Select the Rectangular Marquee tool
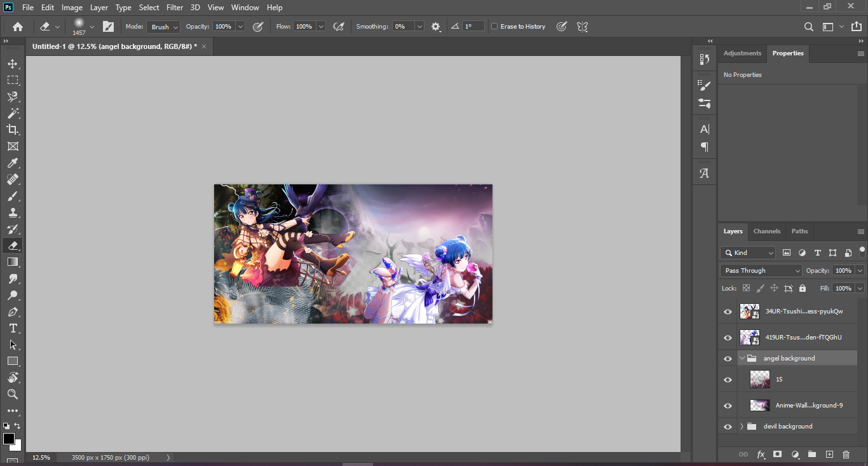This screenshot has width=868, height=466. 12,80
